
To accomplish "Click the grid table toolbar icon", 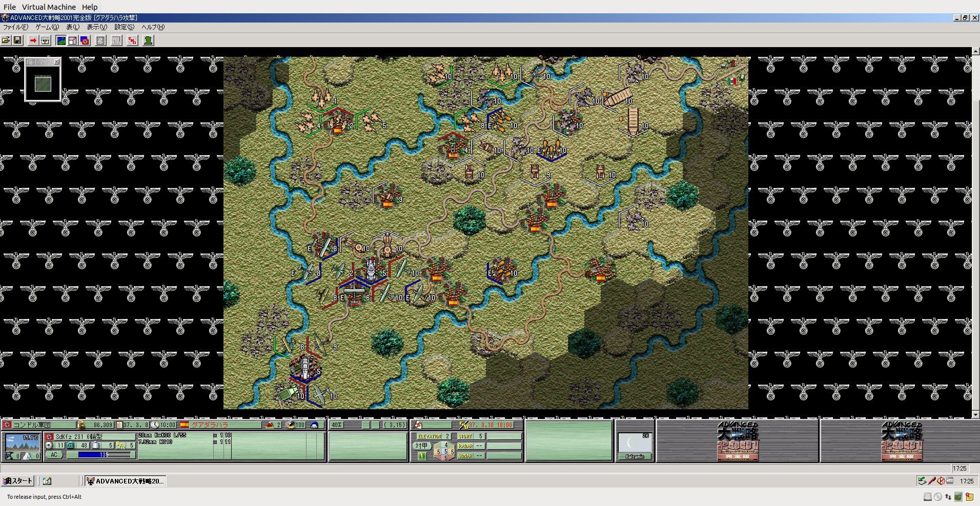I will [100, 40].
